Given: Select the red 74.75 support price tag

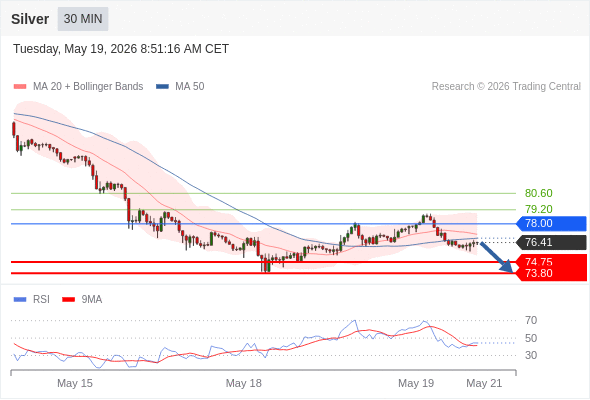Looking at the screenshot, I should (x=551, y=262).
